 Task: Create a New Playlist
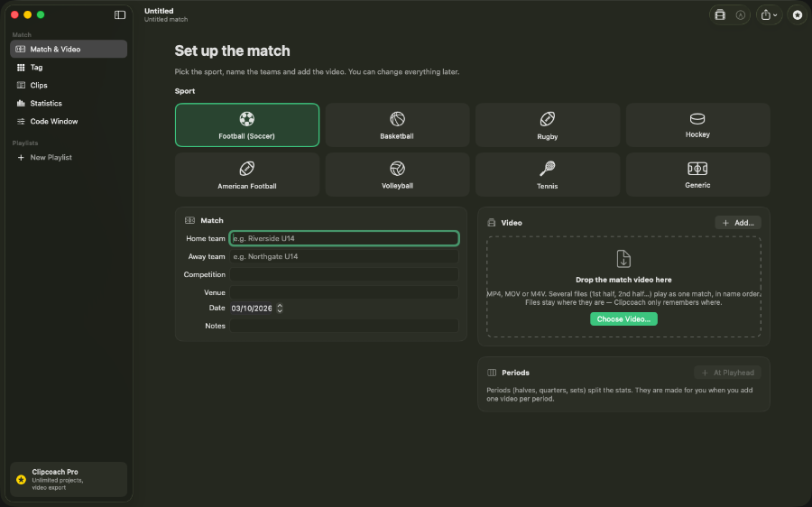pyautogui.click(x=69, y=158)
